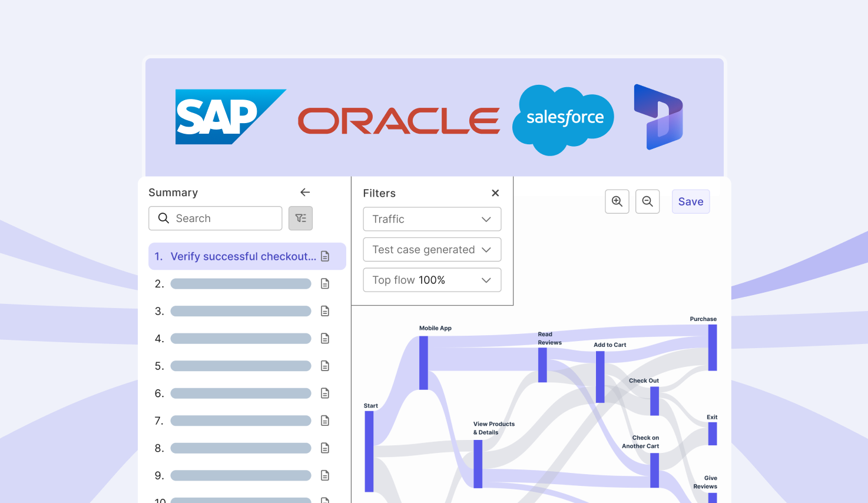Zoom out of the flow diagram

coord(648,201)
